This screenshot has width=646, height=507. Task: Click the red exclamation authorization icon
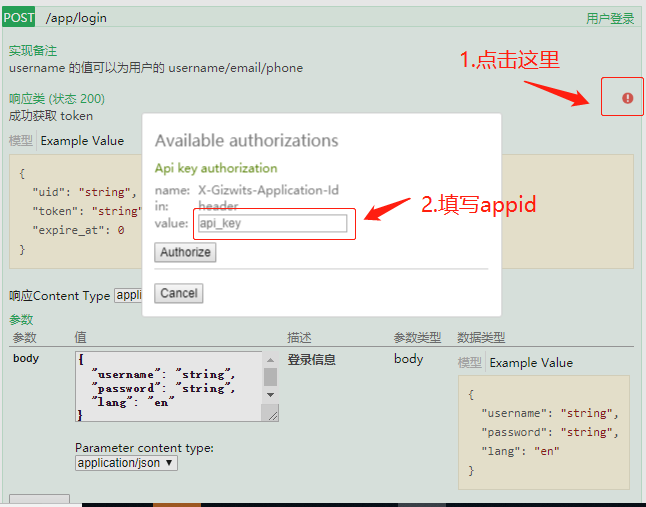627,97
